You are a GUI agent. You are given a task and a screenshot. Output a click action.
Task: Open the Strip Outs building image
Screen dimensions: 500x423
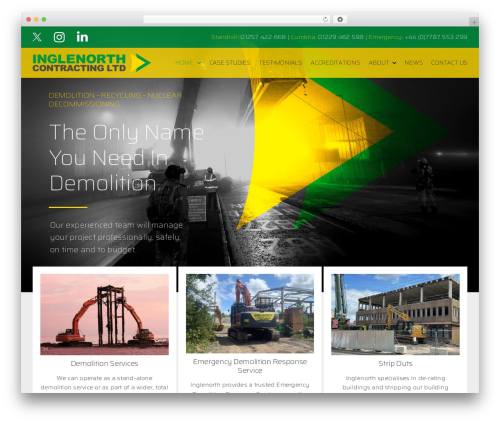[x=395, y=314]
